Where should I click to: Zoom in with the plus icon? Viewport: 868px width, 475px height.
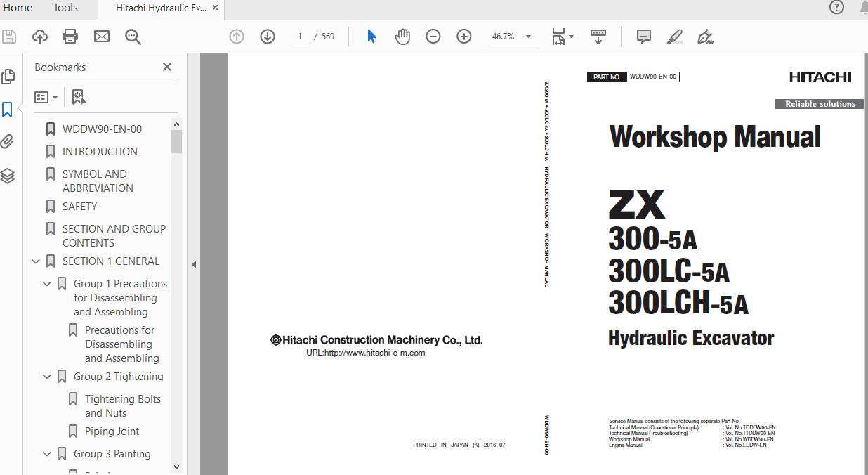pos(464,37)
